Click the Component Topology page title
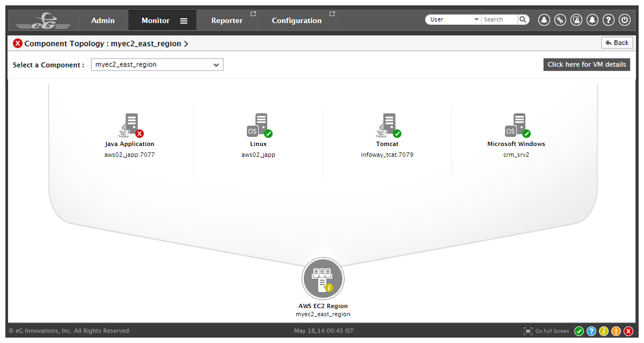 tap(103, 43)
